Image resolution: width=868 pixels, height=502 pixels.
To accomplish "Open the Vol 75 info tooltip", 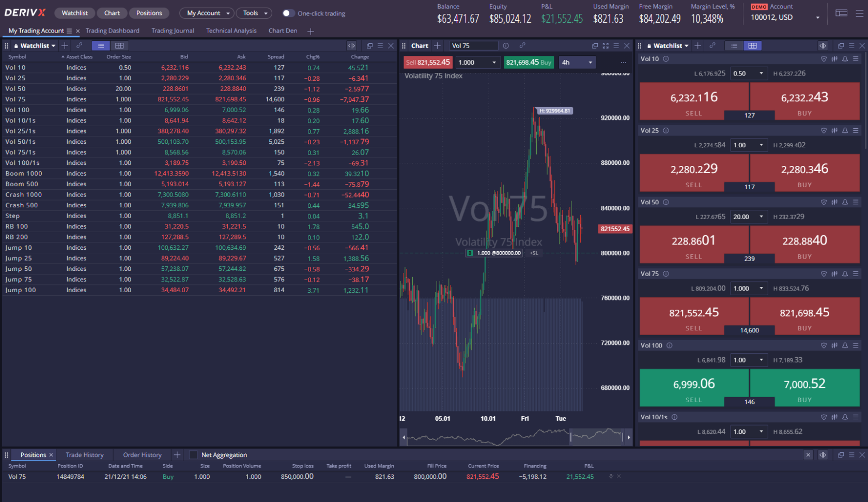I will 666,273.
